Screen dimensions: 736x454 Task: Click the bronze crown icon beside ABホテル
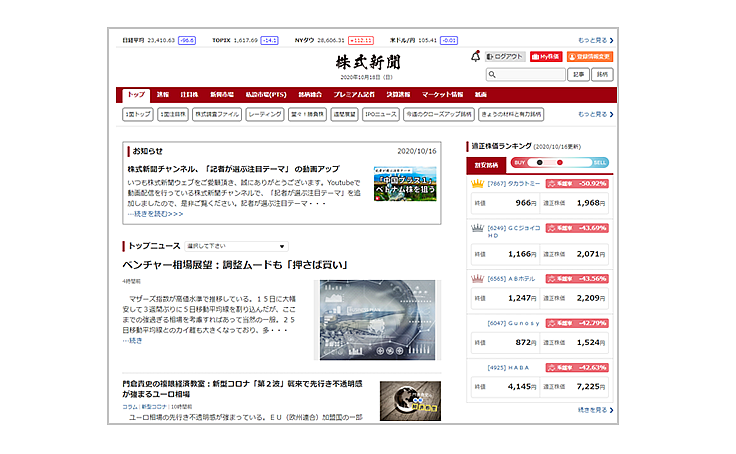pyautogui.click(x=478, y=278)
